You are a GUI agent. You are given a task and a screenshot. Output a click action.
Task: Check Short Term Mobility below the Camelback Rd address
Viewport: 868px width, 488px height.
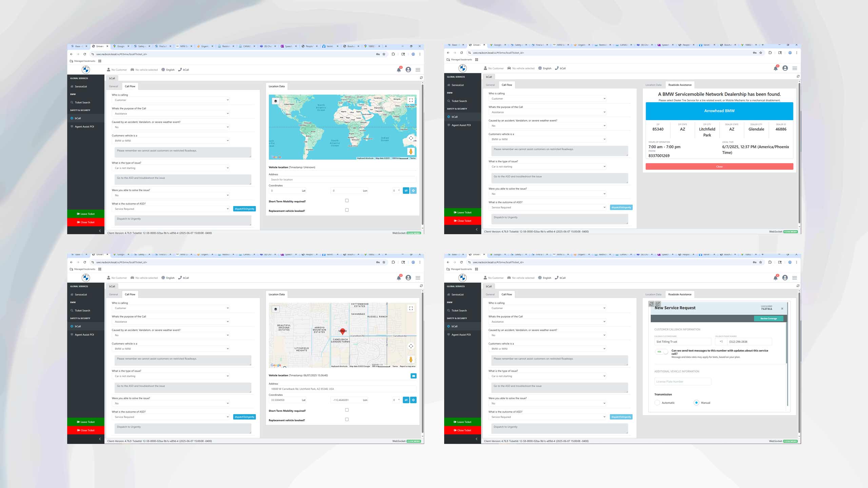(347, 410)
